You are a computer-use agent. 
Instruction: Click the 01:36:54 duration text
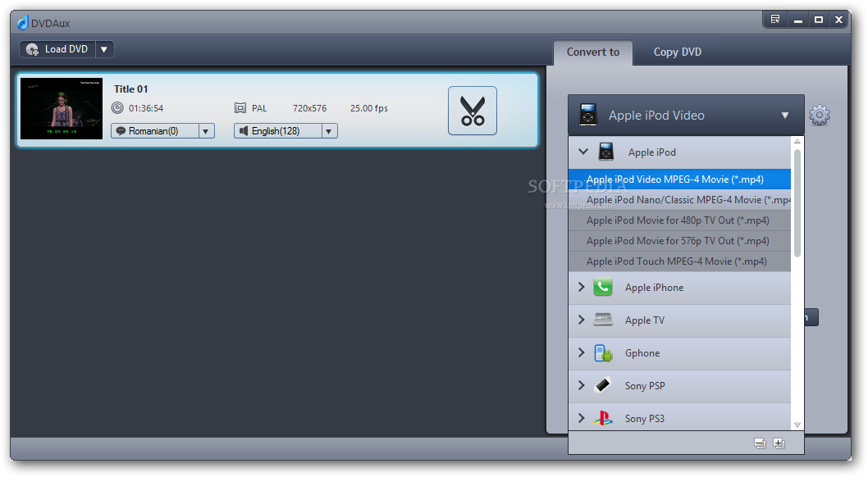click(x=146, y=108)
